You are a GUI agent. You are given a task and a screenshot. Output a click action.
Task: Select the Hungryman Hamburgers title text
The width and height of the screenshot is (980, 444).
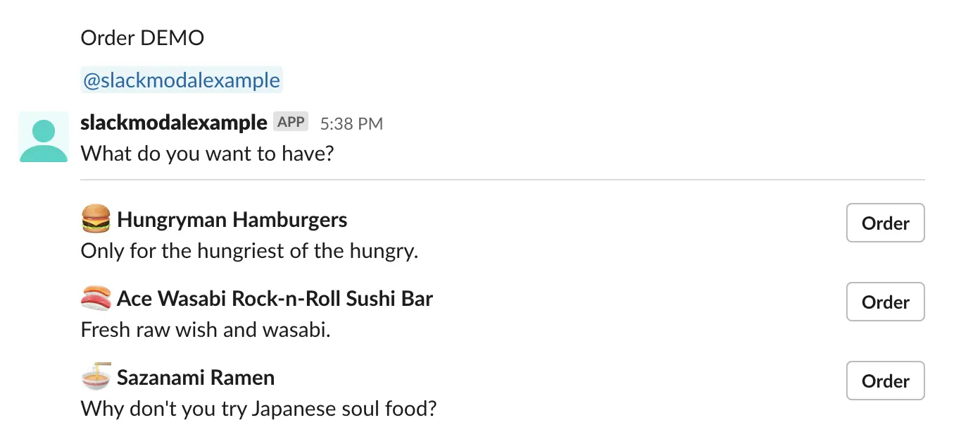(x=232, y=220)
